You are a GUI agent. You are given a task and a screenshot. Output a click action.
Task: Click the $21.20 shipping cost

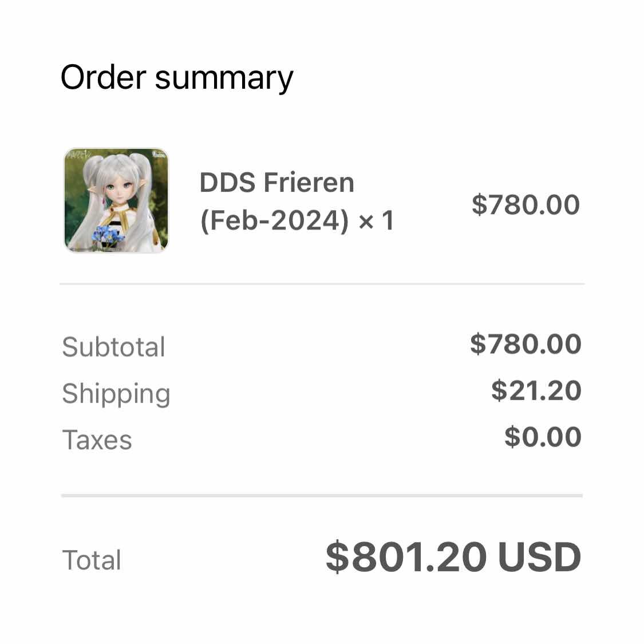pos(536,390)
